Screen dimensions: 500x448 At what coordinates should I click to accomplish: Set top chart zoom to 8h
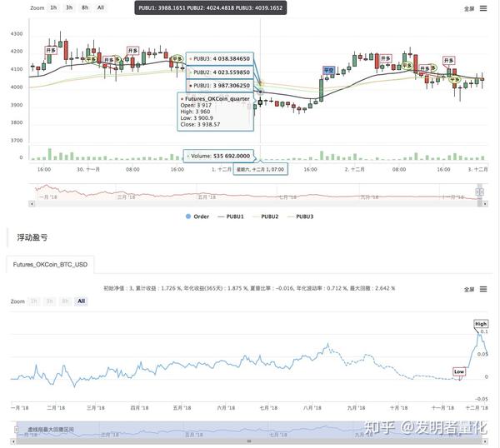click(x=85, y=7)
